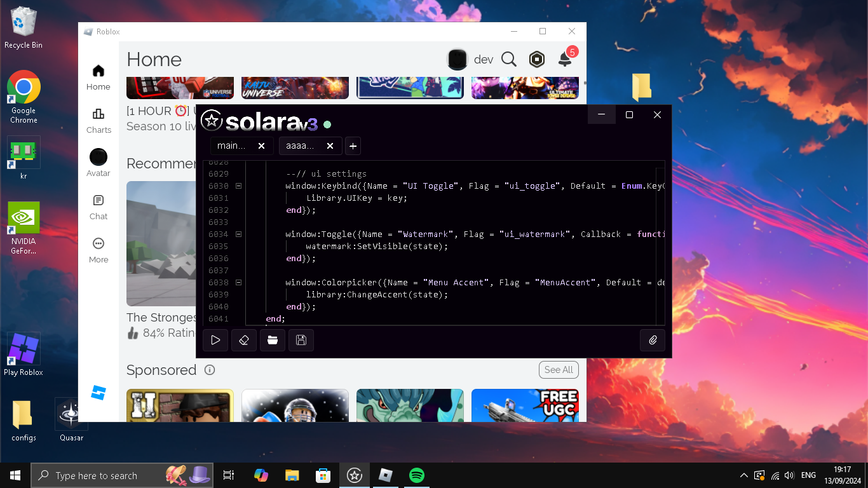This screenshot has height=488, width=868.
Task: Open a script file via folder icon
Action: (x=273, y=340)
